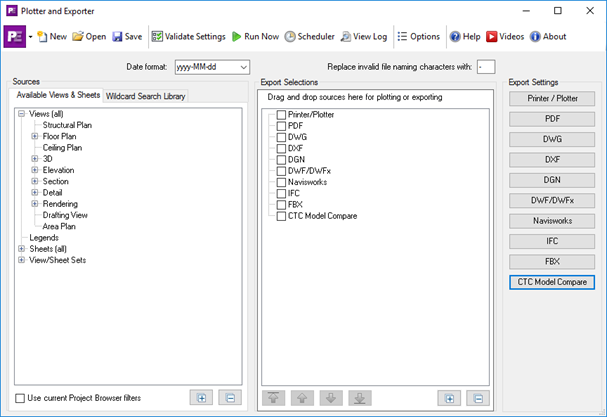Viewport: 607px width, 417px height.
Task: Check the DWG export checkbox
Action: 281,137
